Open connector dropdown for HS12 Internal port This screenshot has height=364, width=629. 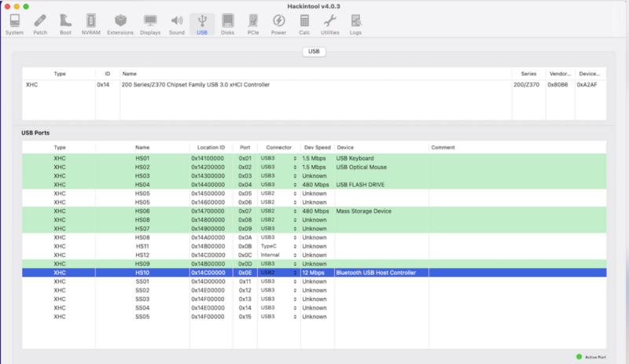point(278,256)
